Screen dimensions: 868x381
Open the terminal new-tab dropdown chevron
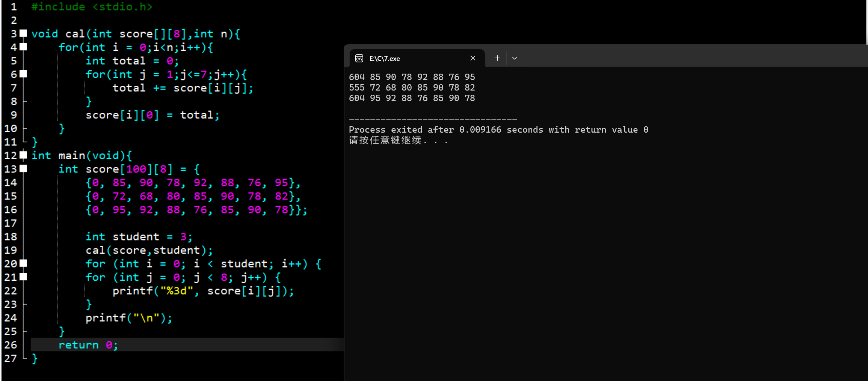(x=515, y=58)
